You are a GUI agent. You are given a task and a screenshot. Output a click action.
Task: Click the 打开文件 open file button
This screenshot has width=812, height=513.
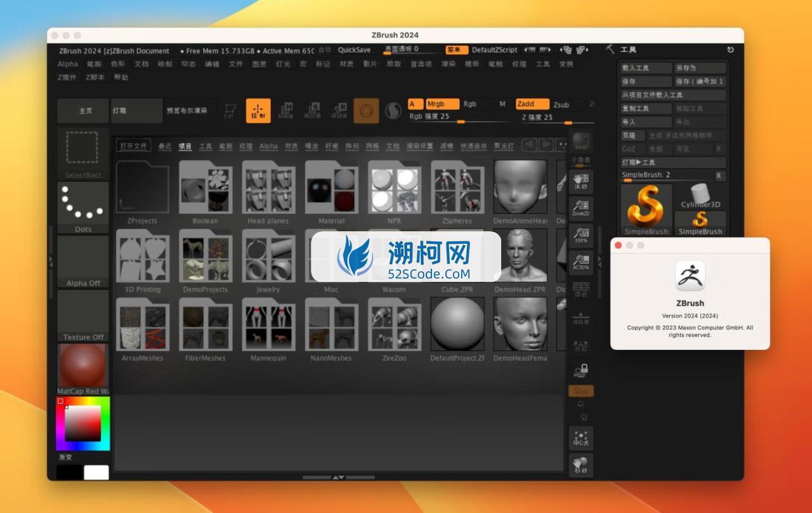tap(133, 146)
